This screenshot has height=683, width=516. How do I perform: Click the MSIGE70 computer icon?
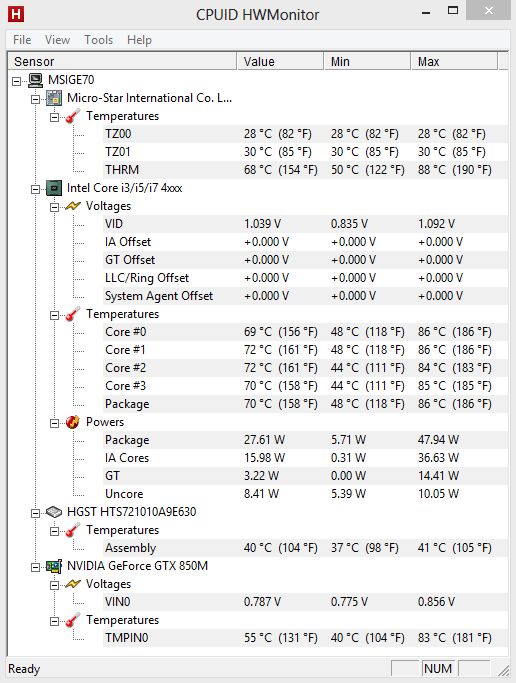35,80
